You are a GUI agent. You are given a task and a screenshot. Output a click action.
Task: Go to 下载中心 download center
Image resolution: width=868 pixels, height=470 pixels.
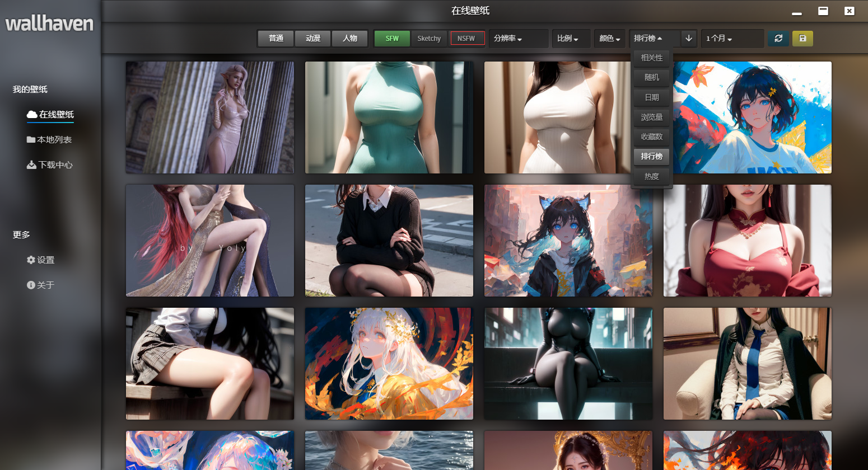pos(50,165)
